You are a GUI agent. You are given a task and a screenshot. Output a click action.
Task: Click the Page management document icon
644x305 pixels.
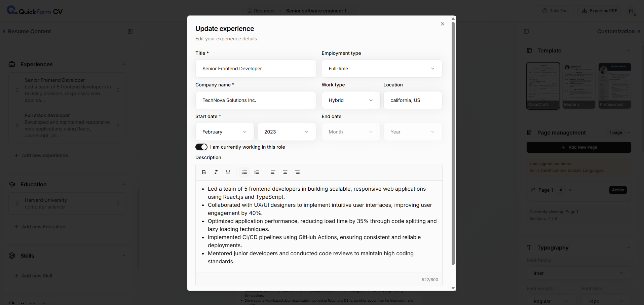pos(529,132)
